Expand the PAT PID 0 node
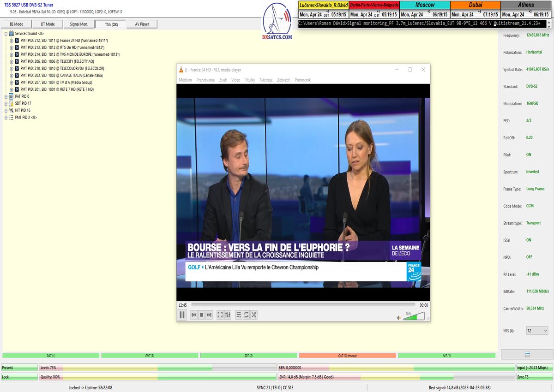Viewport: 554px width, 392px height. [6, 96]
